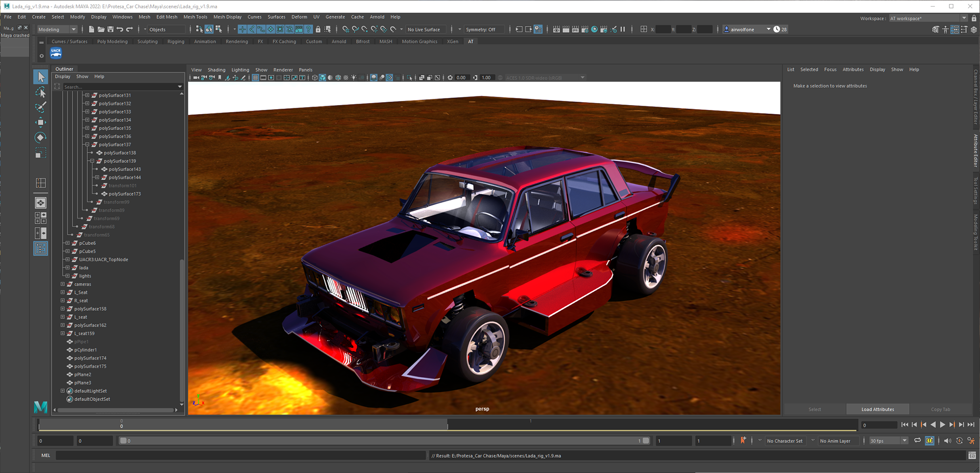Open Hypershade from status line icon
Screen dimensions: 980x473
point(594,30)
